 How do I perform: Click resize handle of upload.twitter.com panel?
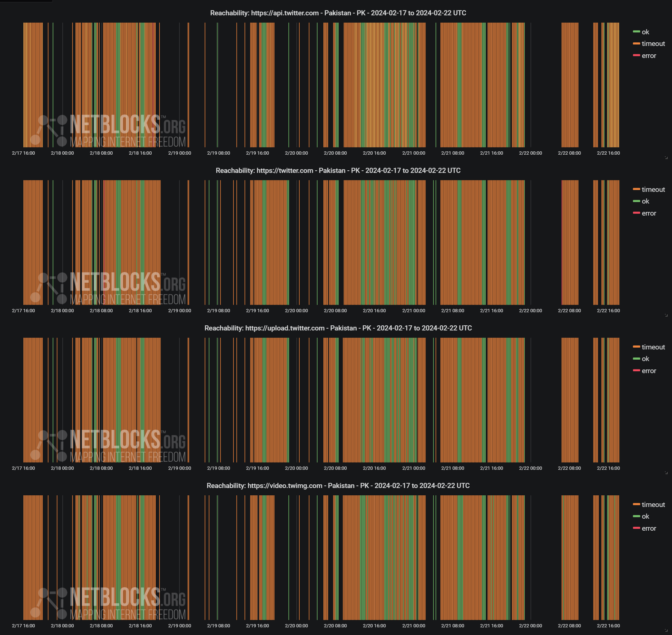pos(666,473)
